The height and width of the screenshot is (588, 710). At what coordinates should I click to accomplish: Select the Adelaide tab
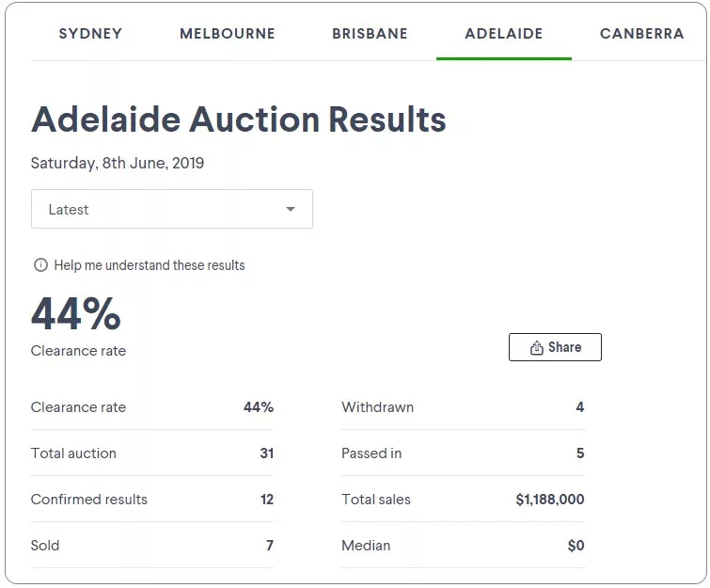(x=503, y=34)
